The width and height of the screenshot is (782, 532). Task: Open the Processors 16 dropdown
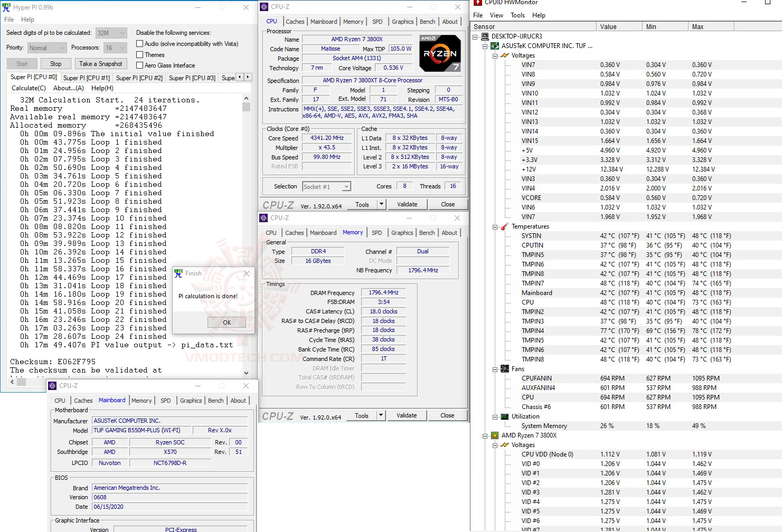tap(115, 48)
